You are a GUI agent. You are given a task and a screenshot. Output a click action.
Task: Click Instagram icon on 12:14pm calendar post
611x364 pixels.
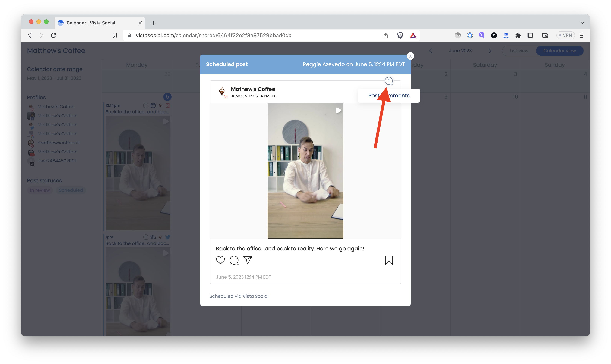point(168,105)
